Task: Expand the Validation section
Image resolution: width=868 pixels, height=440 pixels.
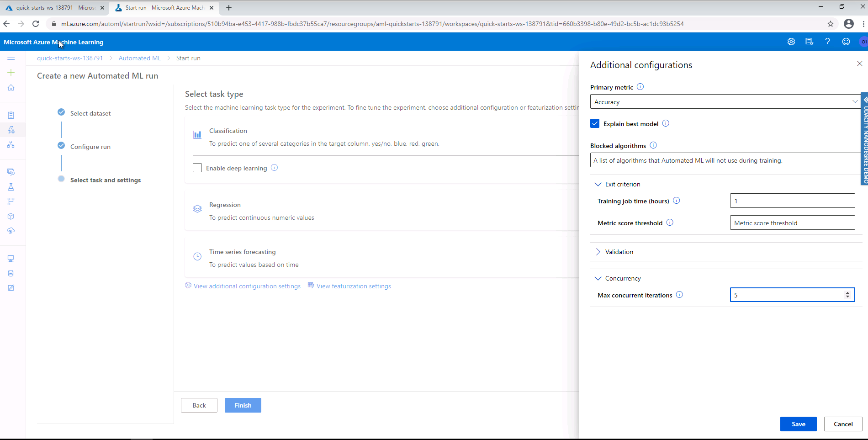Action: pos(598,252)
